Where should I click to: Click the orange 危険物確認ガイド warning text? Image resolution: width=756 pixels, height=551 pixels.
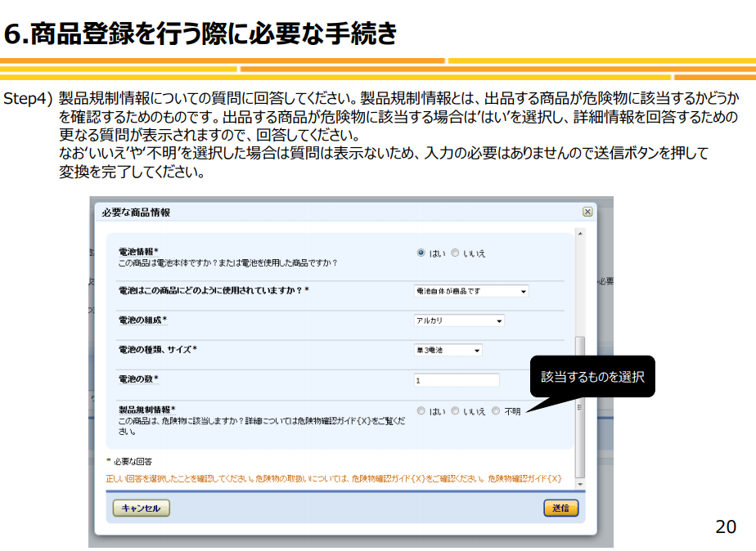click(334, 478)
